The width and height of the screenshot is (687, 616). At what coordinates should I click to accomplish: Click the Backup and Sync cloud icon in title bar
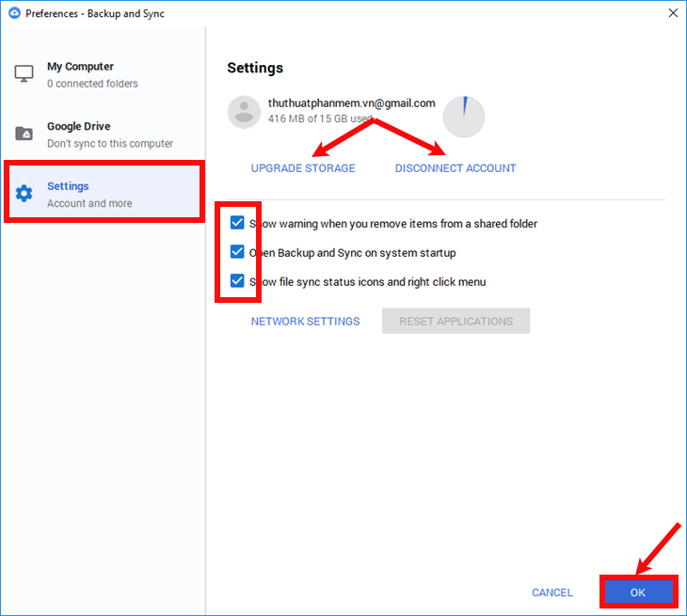click(14, 13)
